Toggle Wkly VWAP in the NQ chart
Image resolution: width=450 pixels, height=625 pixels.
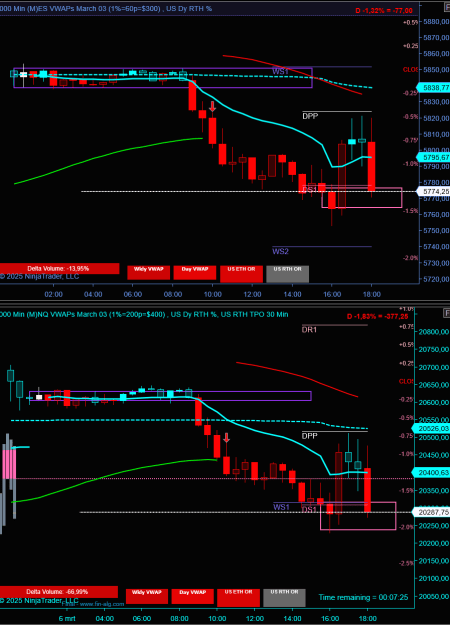(x=147, y=596)
